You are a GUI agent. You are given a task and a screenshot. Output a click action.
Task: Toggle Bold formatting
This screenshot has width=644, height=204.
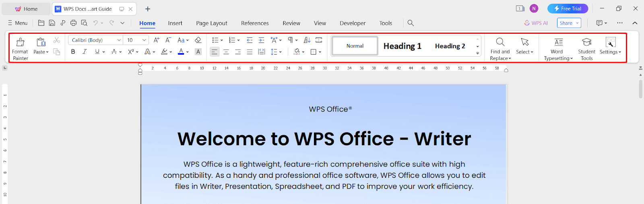pyautogui.click(x=73, y=52)
